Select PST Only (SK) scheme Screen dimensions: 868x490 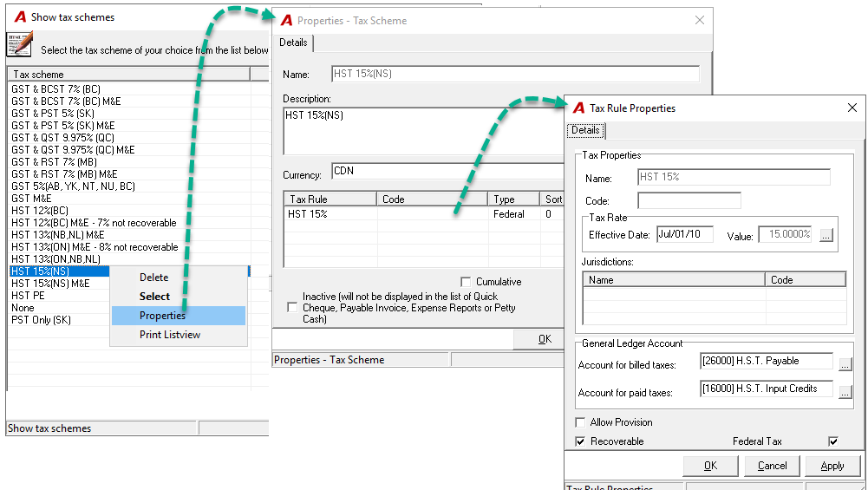[41, 320]
